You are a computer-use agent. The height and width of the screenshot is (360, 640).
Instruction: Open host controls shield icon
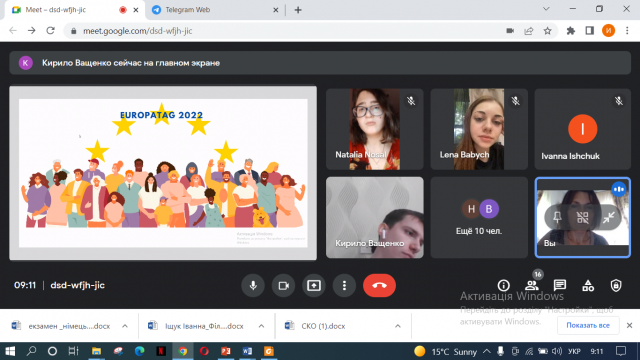click(616, 285)
